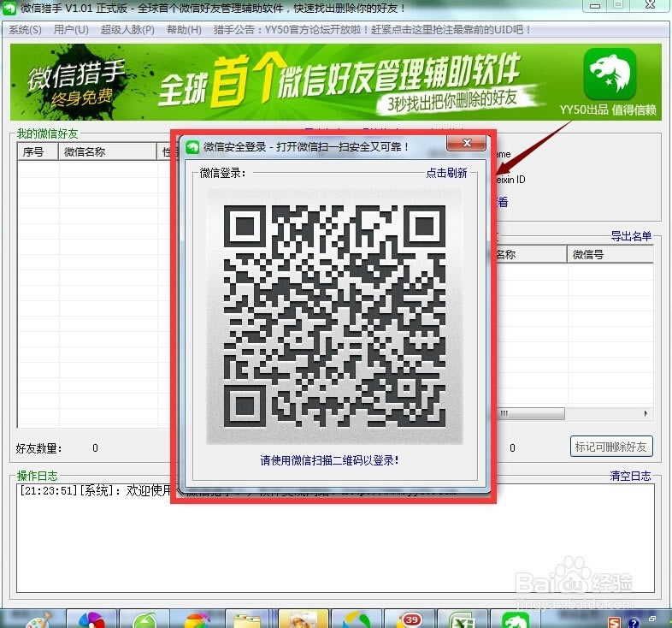Open the colorful ball icon on the taskbar
The width and height of the screenshot is (672, 628).
pyautogui.click(x=197, y=620)
